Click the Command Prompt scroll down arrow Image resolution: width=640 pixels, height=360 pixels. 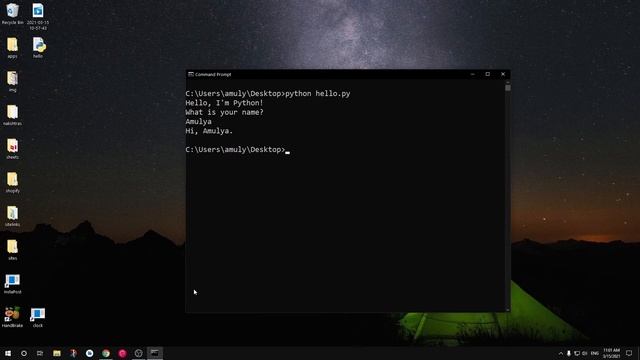coord(508,310)
